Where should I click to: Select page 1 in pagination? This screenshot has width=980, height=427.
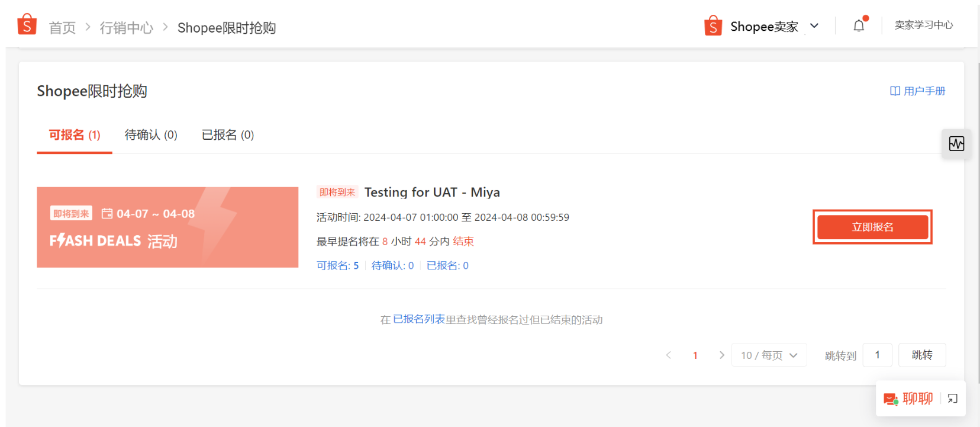(x=695, y=355)
